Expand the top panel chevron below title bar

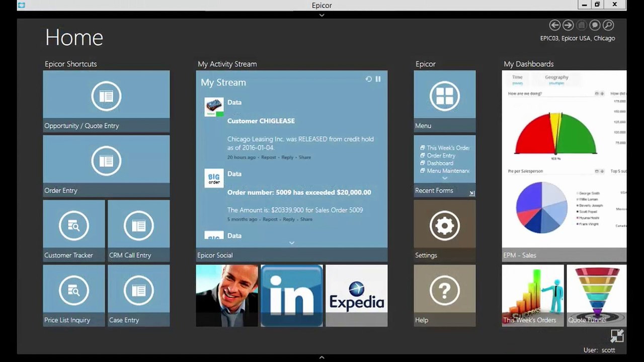[322, 15]
